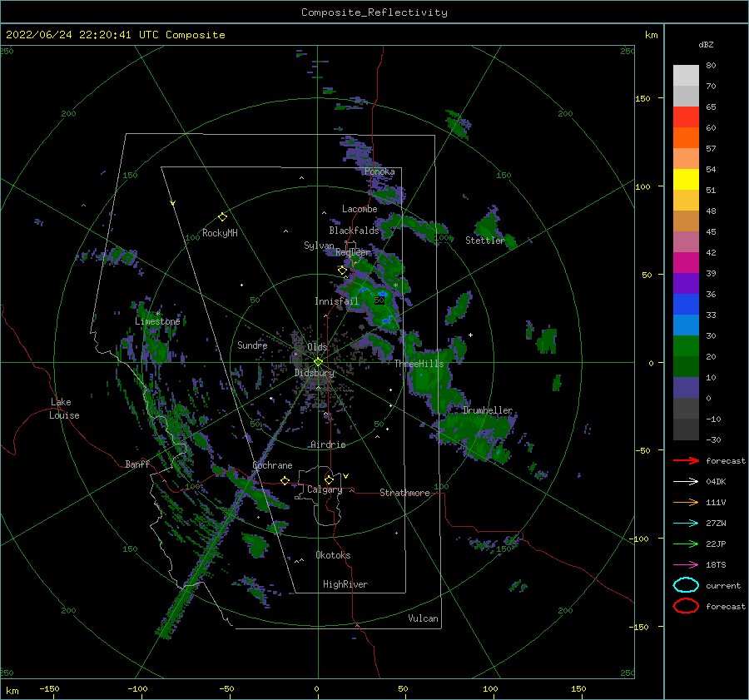Select the green 30 dBZ color swatch
749x700 pixels.
[686, 345]
